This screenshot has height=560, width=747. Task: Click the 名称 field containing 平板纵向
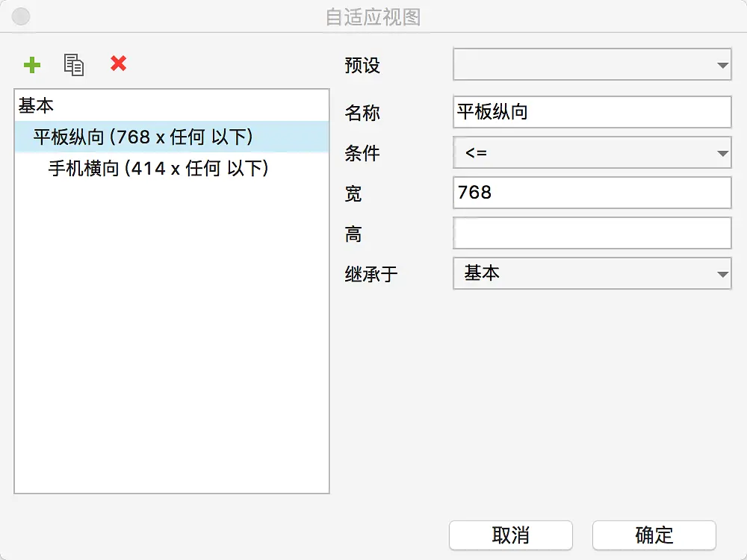click(x=592, y=112)
